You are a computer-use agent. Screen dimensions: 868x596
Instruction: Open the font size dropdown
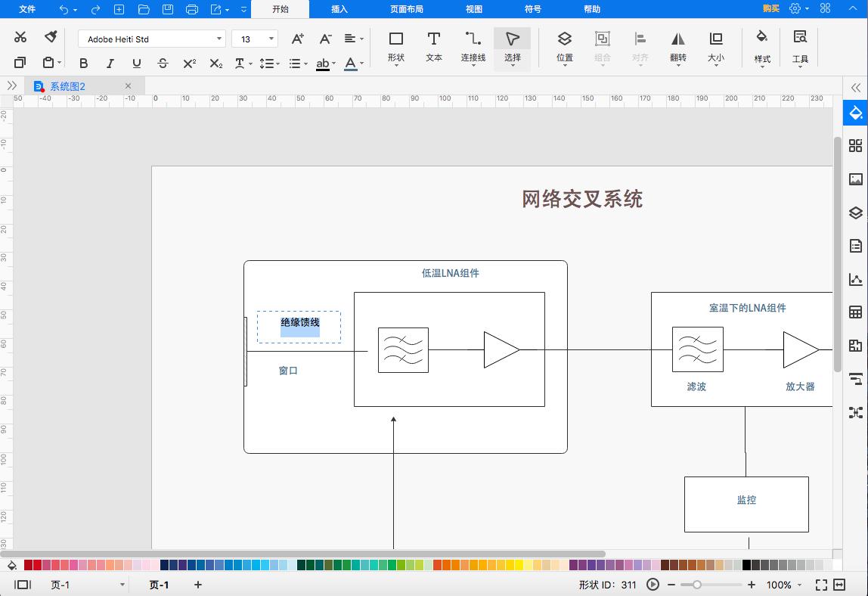point(270,38)
